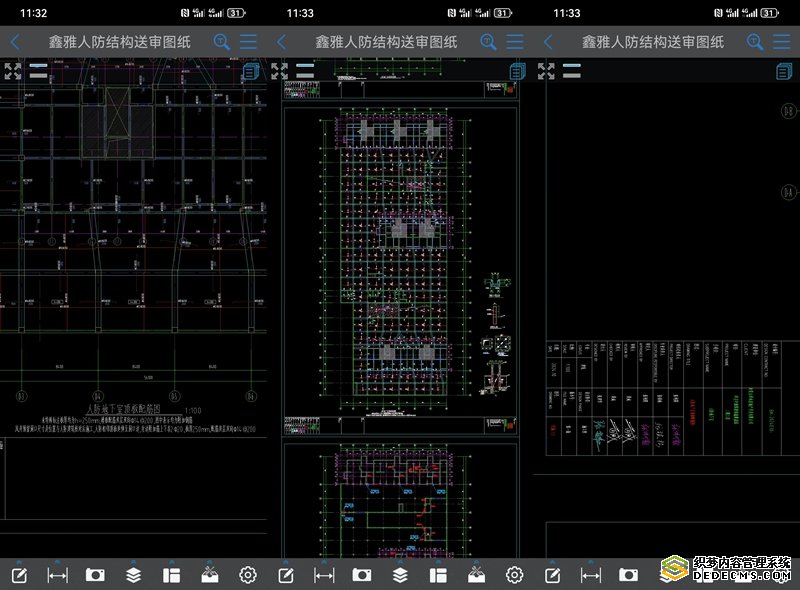The image size is (800, 590).
Task: Go back using arrow in left screen
Action: point(15,42)
